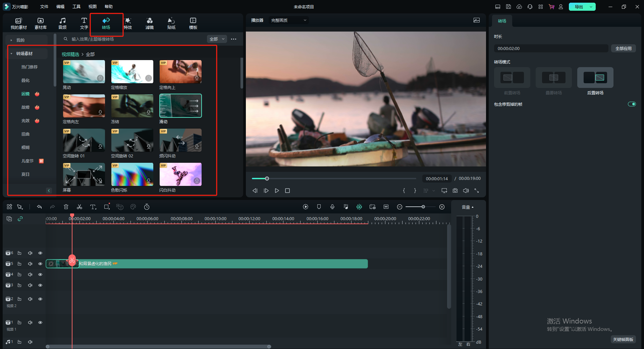Click the split scissors icon in timeline toolbar
This screenshot has height=349, width=644.
pos(79,207)
